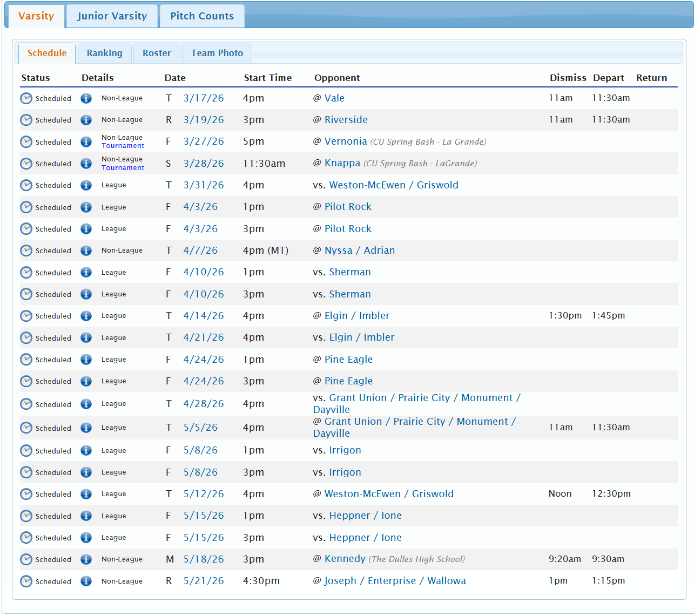694x616 pixels.
Task: Click the clock status icon for the Knappa game
Action: click(x=26, y=164)
